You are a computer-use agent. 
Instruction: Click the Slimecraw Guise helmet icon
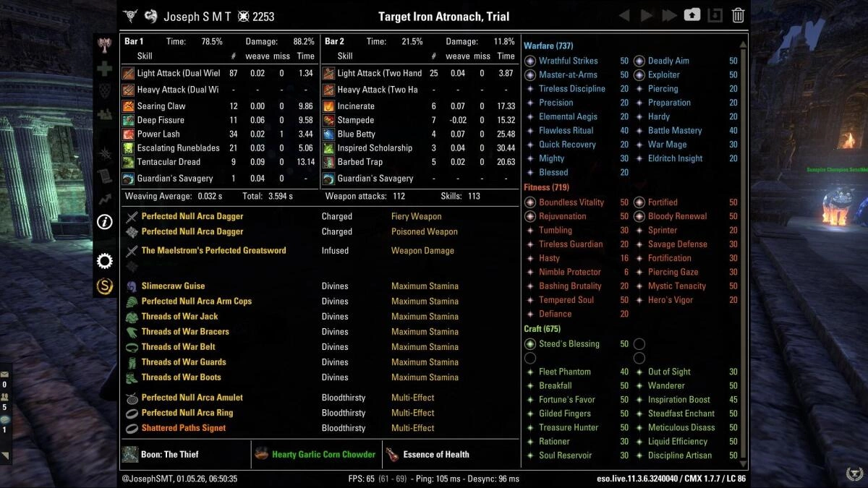pos(132,286)
